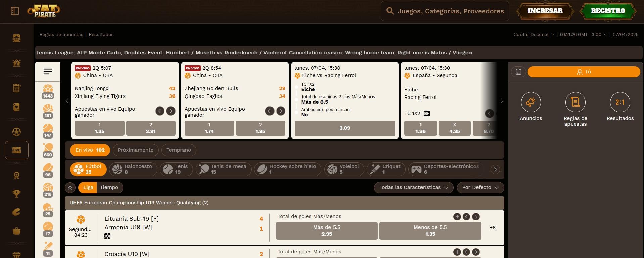Open the sports list hamburger menu
Image resolution: width=644 pixels, height=258 pixels.
coord(48,71)
